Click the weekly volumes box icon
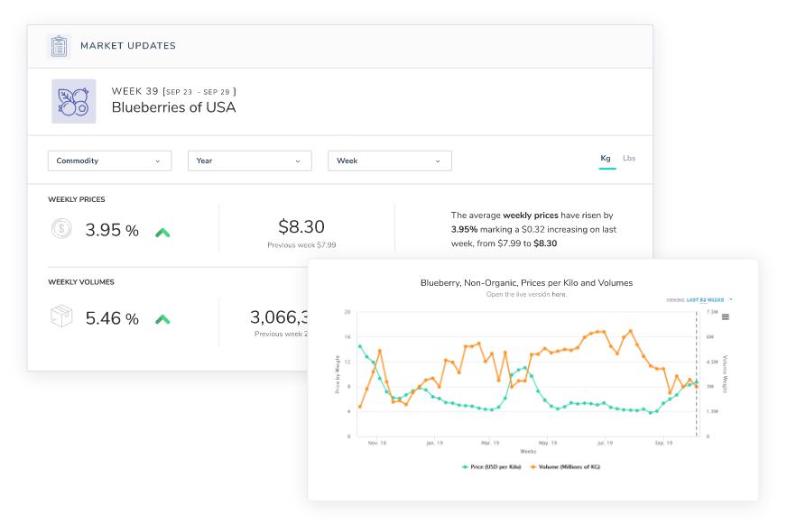Viewport: 787px width, 532px height. (x=61, y=317)
